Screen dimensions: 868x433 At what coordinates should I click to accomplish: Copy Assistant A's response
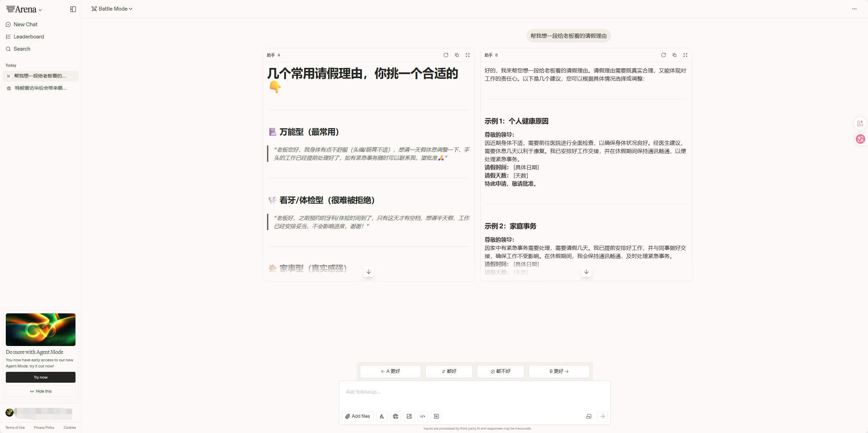[456, 55]
